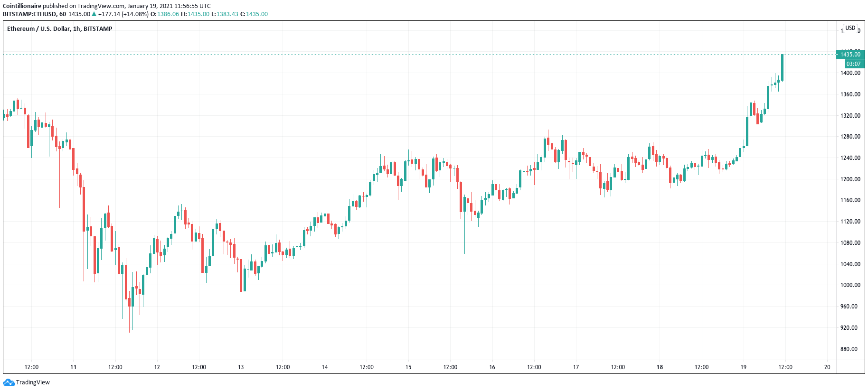
Task: Click the Cointillionaire author name
Action: 22,6
